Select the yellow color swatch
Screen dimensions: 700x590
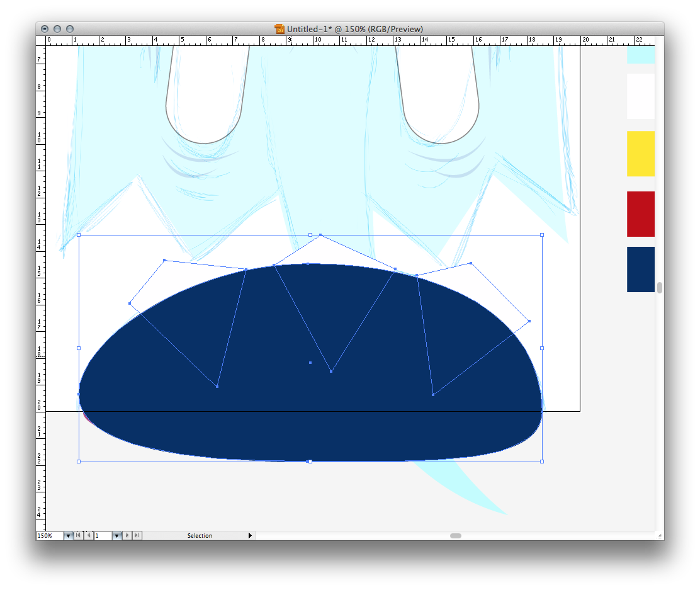[640, 154]
